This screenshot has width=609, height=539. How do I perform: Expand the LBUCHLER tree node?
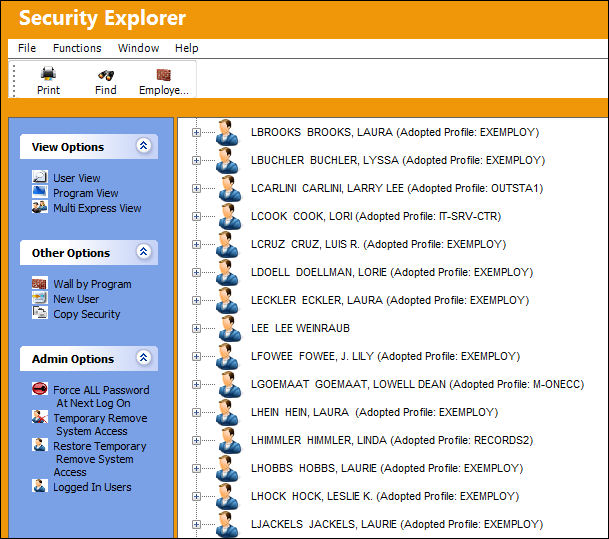coord(197,161)
